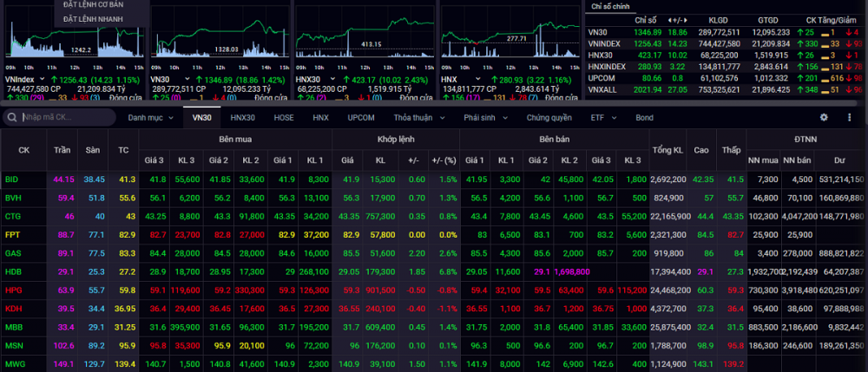Select the 'Chỉ số chính' panel tab
The height and width of the screenshot is (372, 868).
pyautogui.click(x=609, y=6)
